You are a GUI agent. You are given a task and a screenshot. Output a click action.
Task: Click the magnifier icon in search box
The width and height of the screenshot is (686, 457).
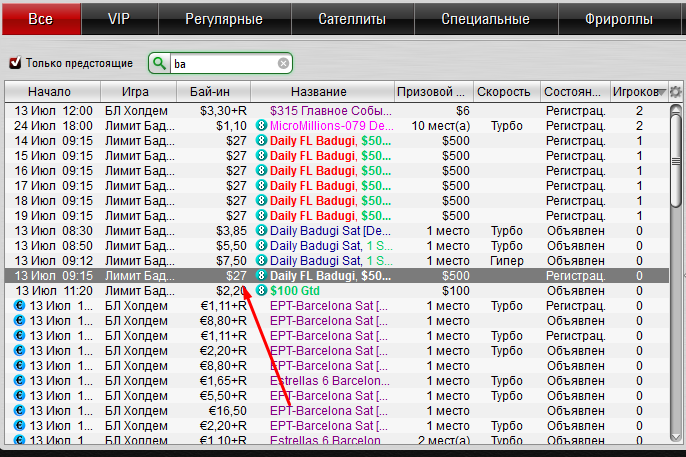point(160,63)
